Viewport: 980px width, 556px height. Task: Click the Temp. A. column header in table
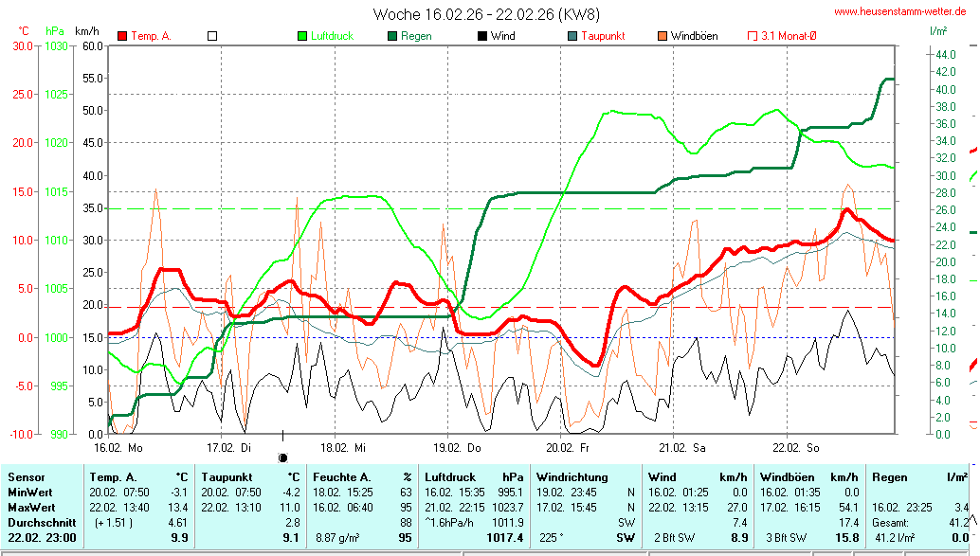click(111, 476)
